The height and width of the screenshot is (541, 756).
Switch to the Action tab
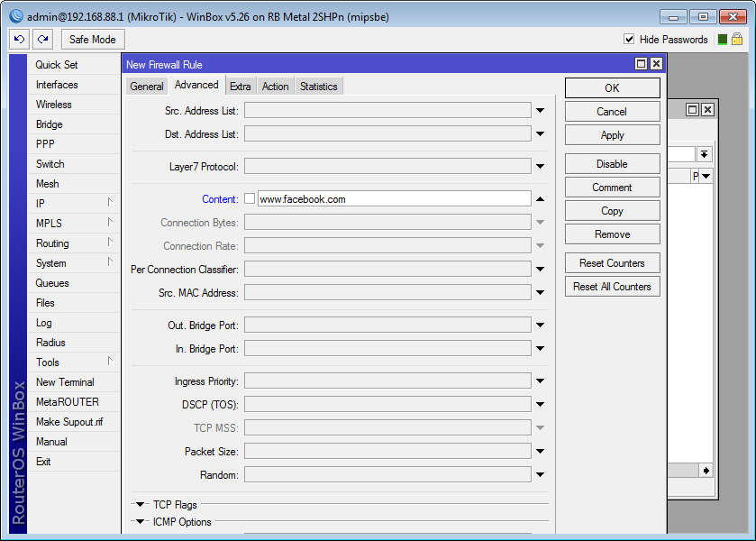(x=276, y=87)
